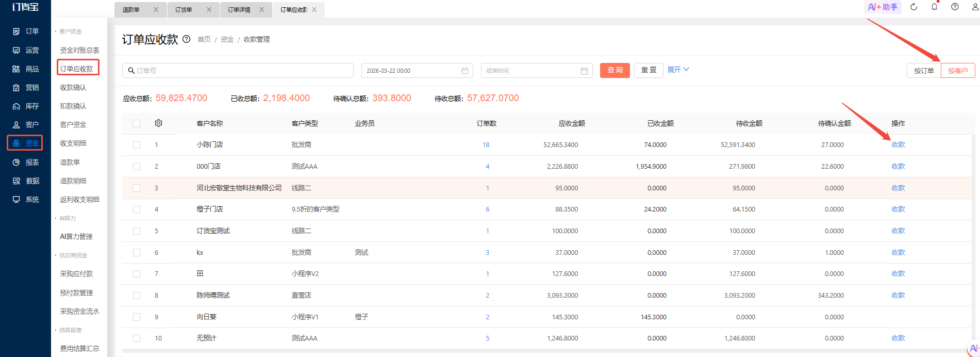Open table column settings gear
The height and width of the screenshot is (357, 980).
[x=158, y=123]
